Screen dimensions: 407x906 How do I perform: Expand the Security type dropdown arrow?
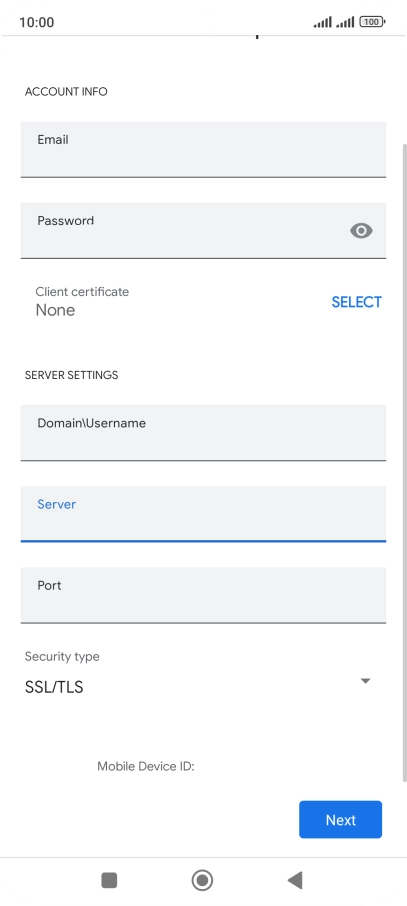point(365,681)
